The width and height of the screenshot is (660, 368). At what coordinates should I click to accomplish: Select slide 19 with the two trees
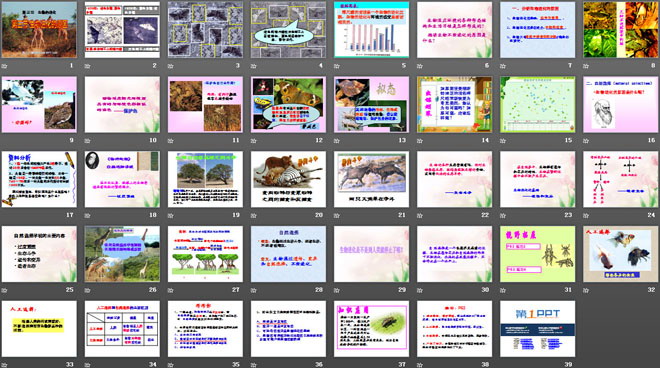(205, 179)
